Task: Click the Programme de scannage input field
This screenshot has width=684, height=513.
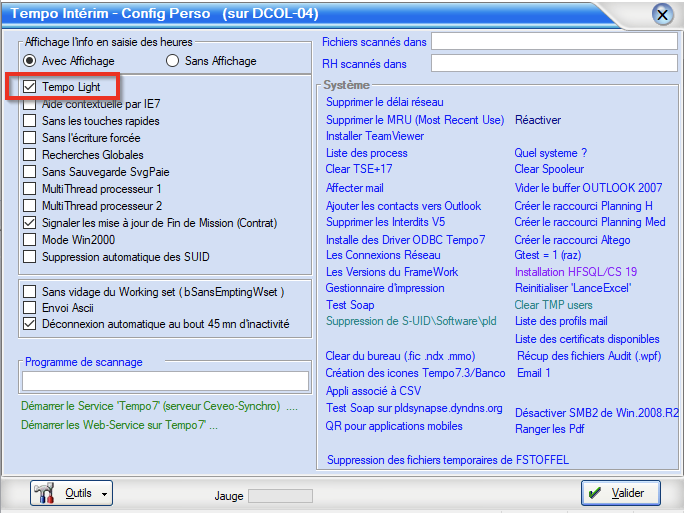Action: pos(165,381)
